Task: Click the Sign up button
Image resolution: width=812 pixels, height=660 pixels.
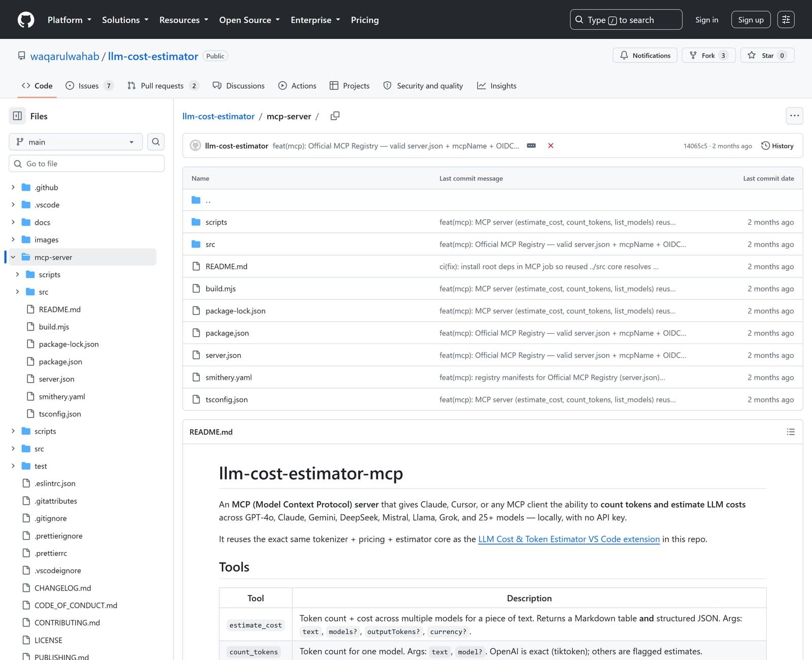Action: (x=751, y=20)
